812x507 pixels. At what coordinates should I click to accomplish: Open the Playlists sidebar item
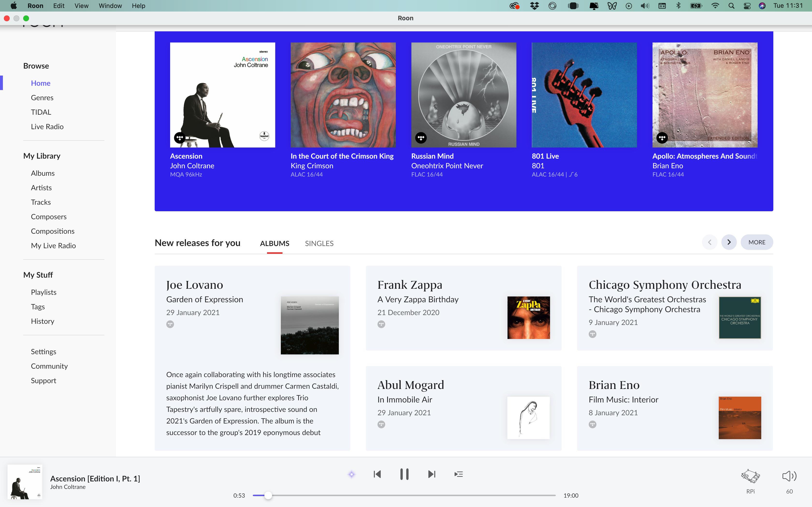pyautogui.click(x=43, y=292)
